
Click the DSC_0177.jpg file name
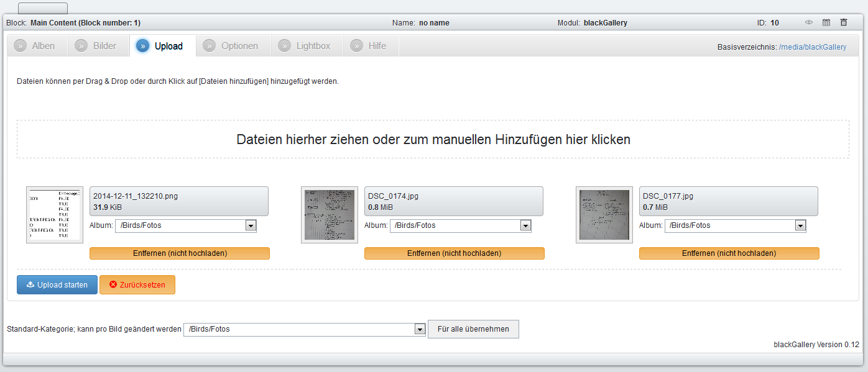[x=668, y=196]
